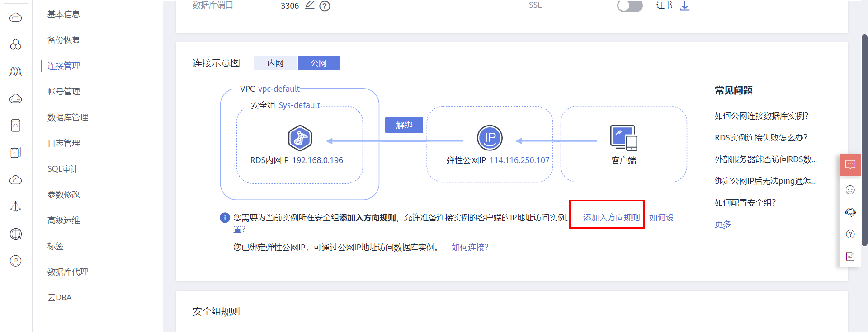The width and height of the screenshot is (868, 332).
Task: Open 云DBA in the side menu
Action: tap(60, 298)
